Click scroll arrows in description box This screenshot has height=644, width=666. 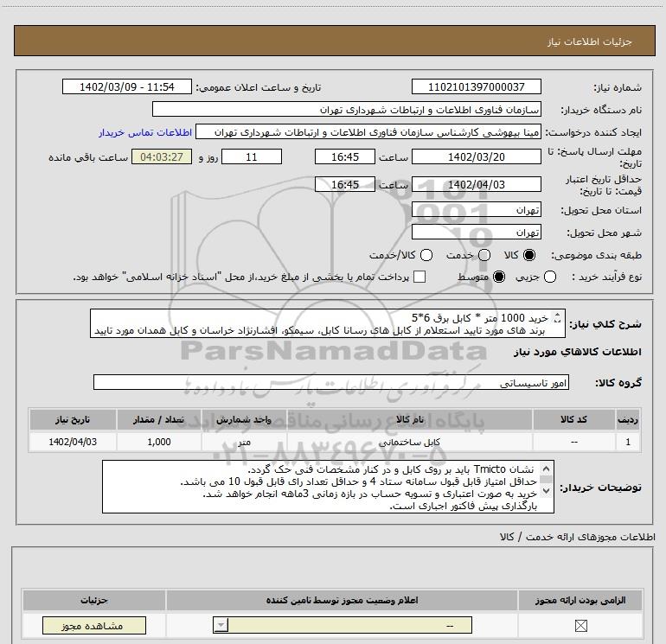coord(557,317)
